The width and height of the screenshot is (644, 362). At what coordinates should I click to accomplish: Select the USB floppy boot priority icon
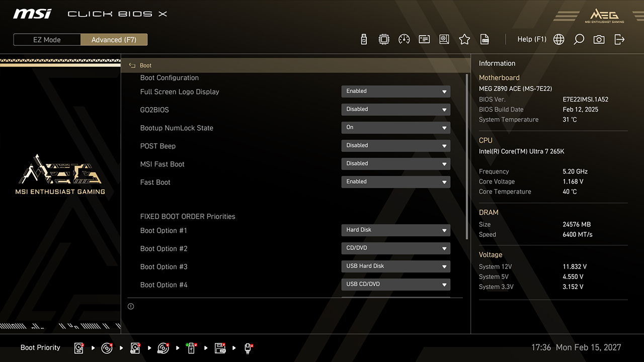[220, 348]
